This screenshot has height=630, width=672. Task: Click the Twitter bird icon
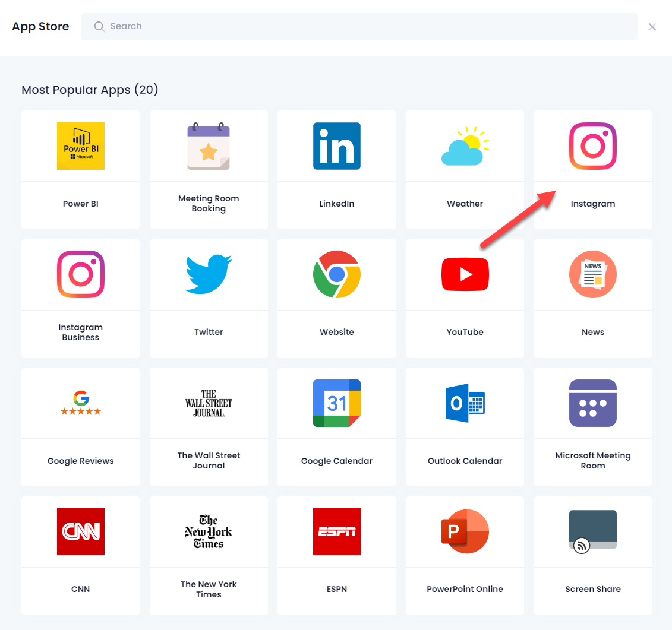pyautogui.click(x=209, y=274)
